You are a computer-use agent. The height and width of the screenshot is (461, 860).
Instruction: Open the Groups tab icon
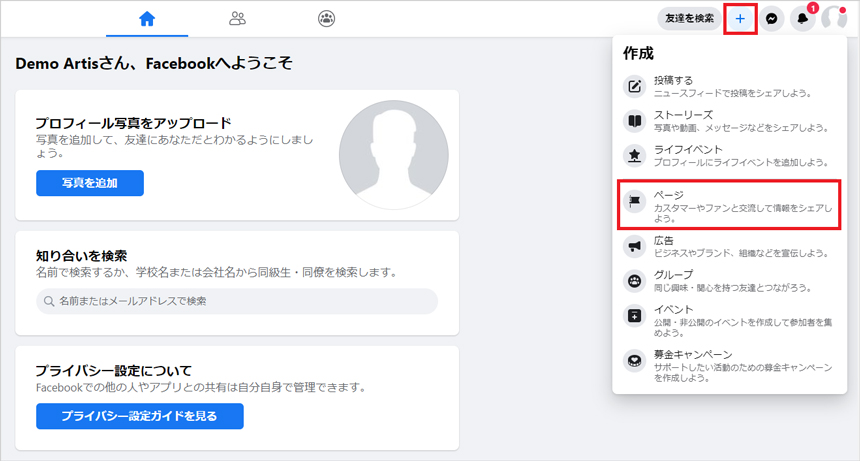coord(326,19)
